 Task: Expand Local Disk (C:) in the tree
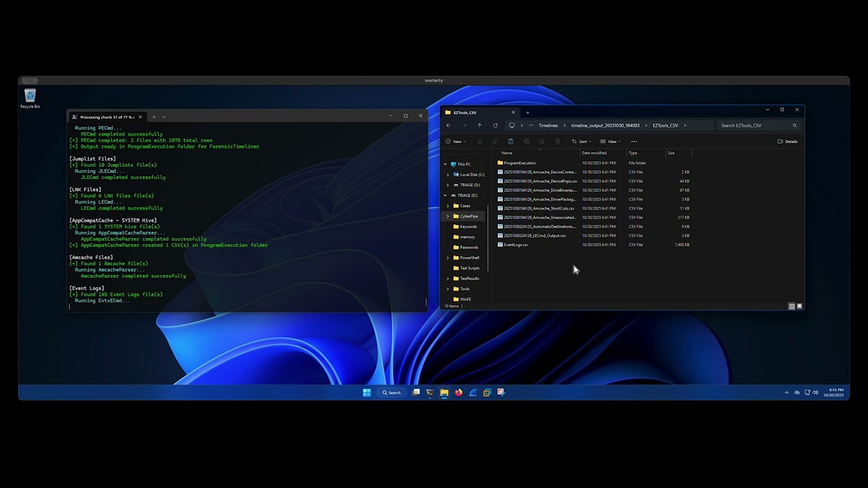[x=448, y=175]
